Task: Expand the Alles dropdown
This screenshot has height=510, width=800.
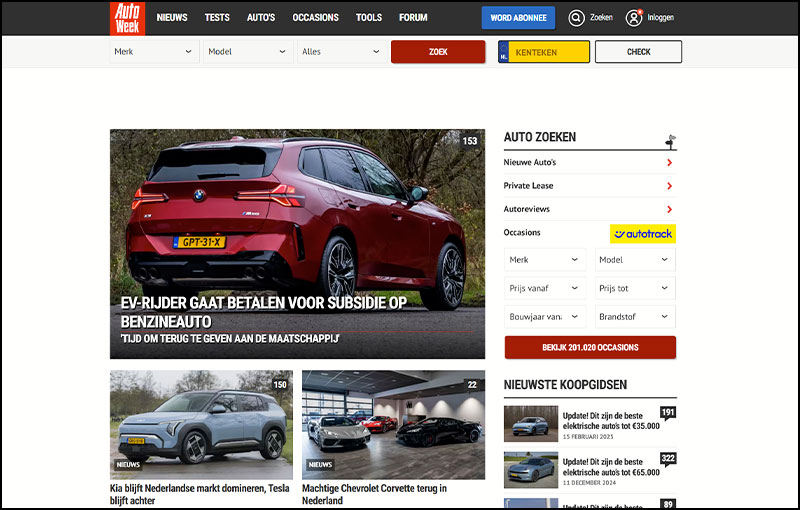Action: (x=341, y=52)
